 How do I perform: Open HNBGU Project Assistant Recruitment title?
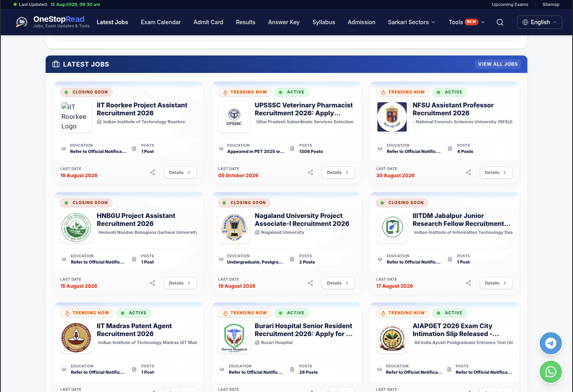coord(136,220)
